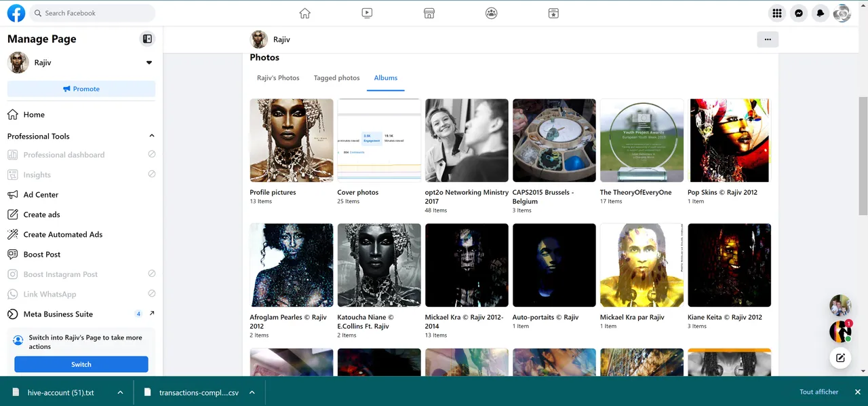Viewport: 868px width, 406px height.
Task: Click the three-dot more options button
Action: pos(768,39)
